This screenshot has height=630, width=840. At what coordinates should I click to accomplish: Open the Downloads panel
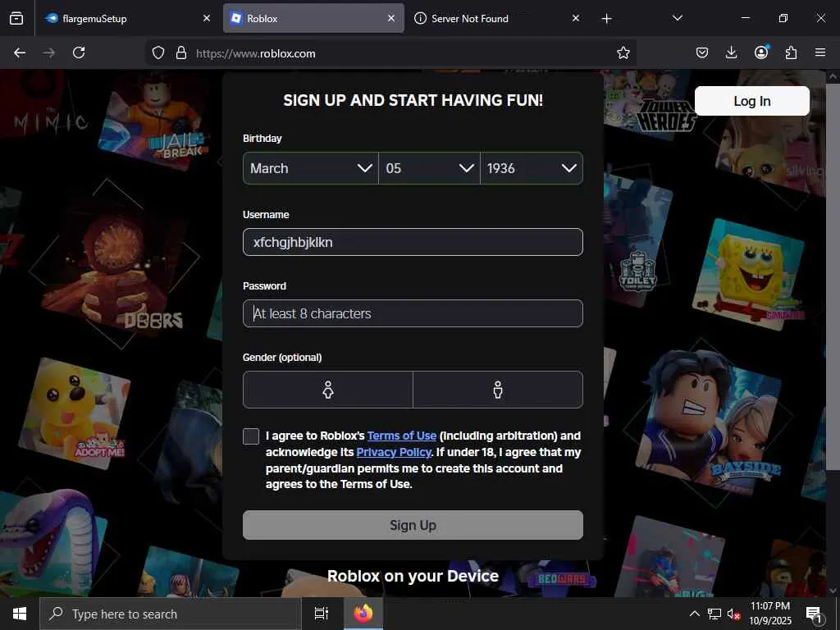click(731, 52)
